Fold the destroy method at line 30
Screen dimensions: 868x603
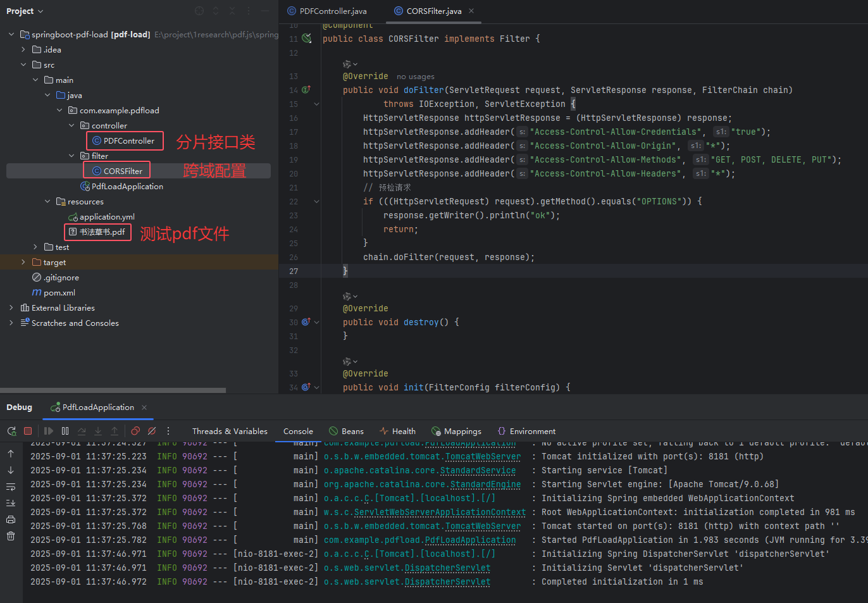316,322
